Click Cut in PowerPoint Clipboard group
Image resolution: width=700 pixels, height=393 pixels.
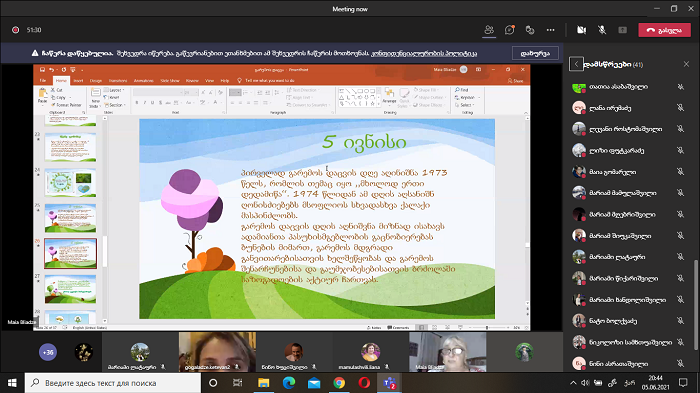(57, 90)
